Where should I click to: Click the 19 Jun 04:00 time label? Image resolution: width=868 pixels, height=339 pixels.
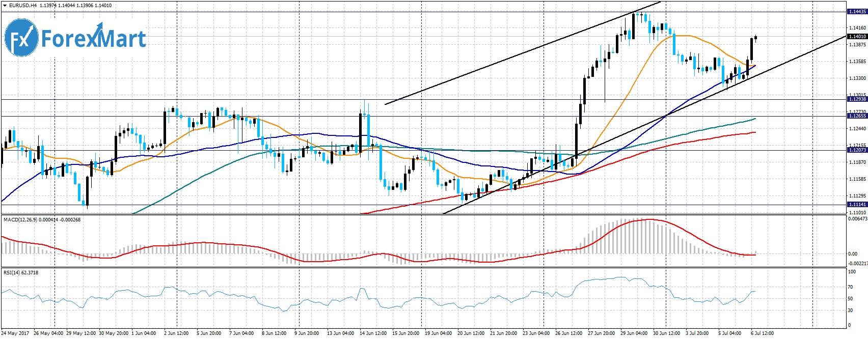439,333
